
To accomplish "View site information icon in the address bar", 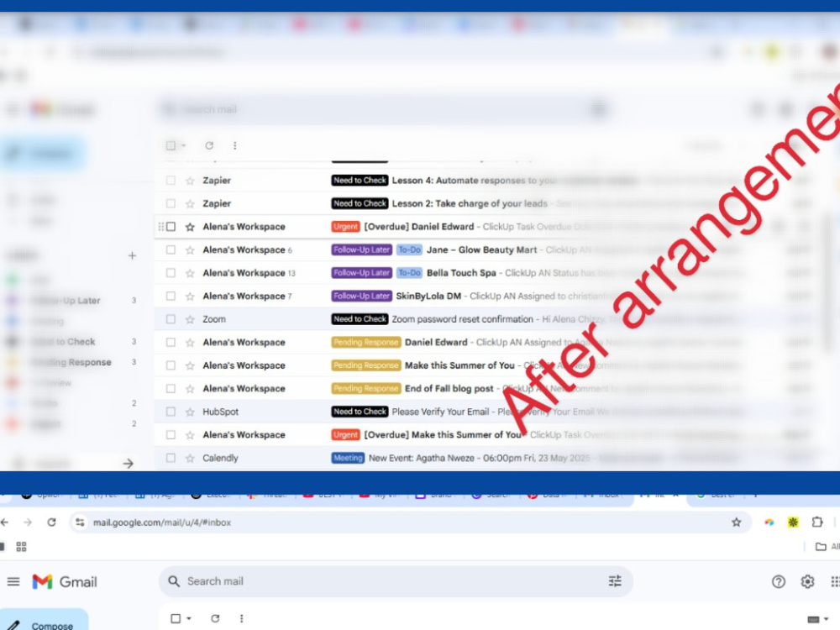I will (x=80, y=522).
